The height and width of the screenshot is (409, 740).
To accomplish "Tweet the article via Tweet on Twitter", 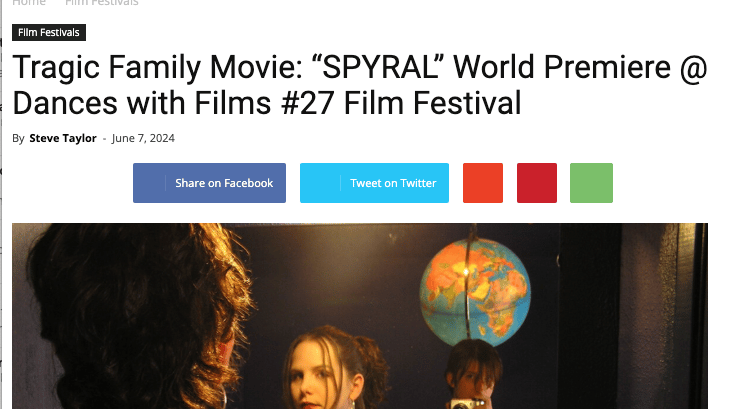I will (x=374, y=183).
